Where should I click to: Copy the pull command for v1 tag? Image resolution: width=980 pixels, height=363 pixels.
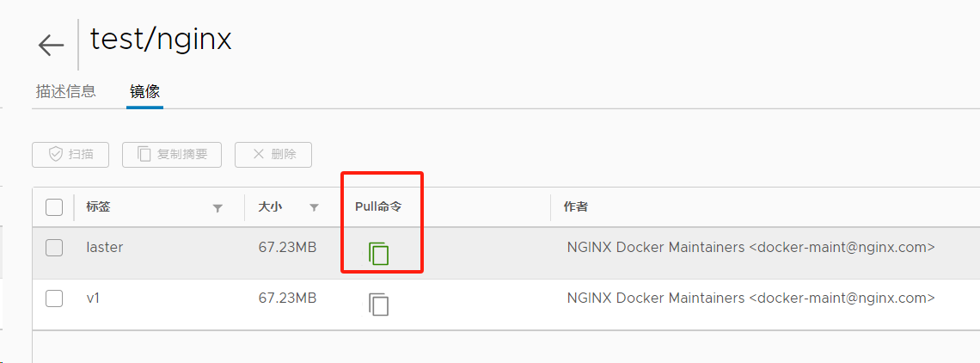point(379,305)
